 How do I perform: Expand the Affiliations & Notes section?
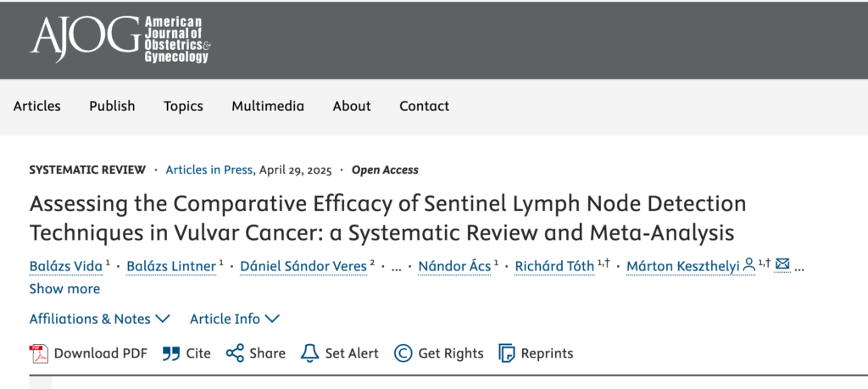[99, 319]
